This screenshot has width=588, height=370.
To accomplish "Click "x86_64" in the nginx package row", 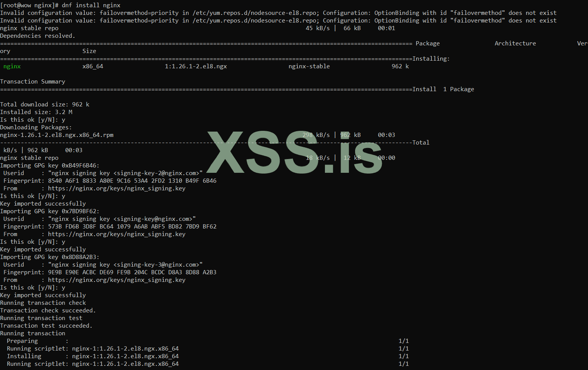I will (x=93, y=66).
